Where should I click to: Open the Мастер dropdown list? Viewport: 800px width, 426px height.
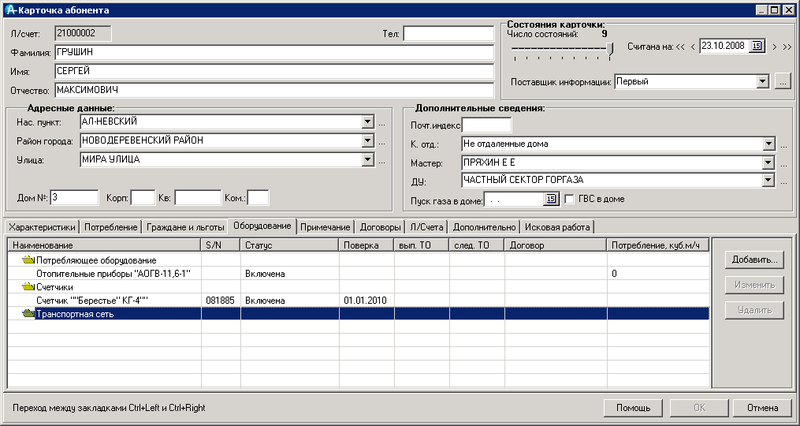pos(767,162)
